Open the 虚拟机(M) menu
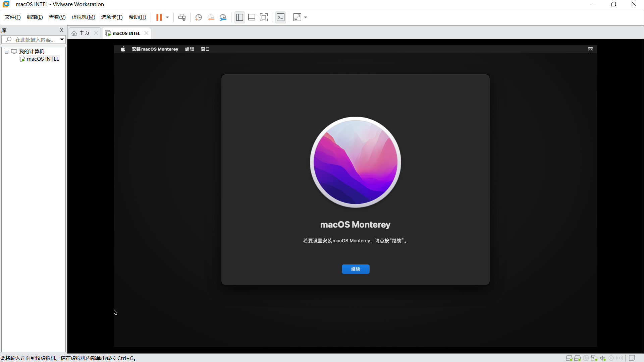644x362 pixels. pyautogui.click(x=83, y=17)
